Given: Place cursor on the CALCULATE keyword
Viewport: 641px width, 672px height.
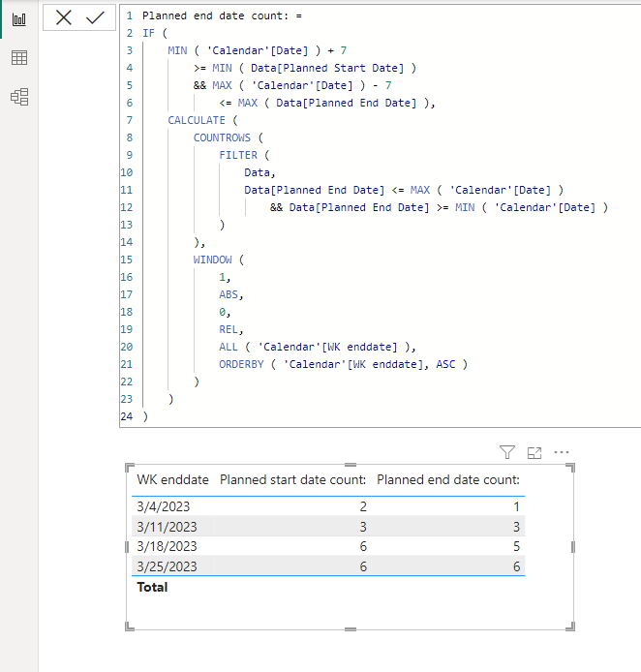Looking at the screenshot, I should click(197, 120).
